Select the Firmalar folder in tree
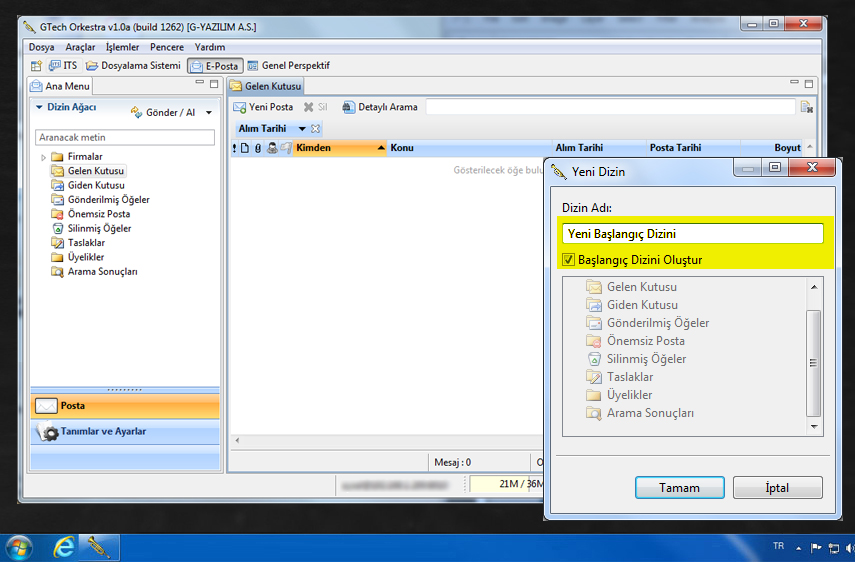Screen dimensions: 855x562 [77, 156]
